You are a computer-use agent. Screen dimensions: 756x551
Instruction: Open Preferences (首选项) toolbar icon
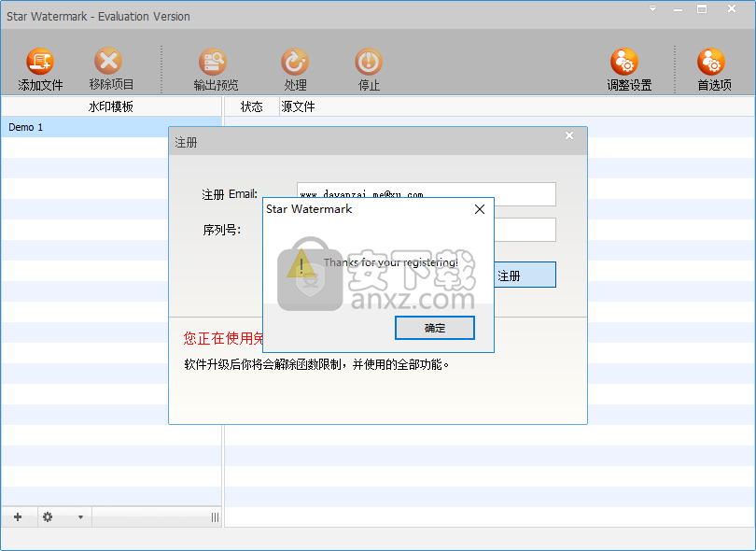point(712,63)
